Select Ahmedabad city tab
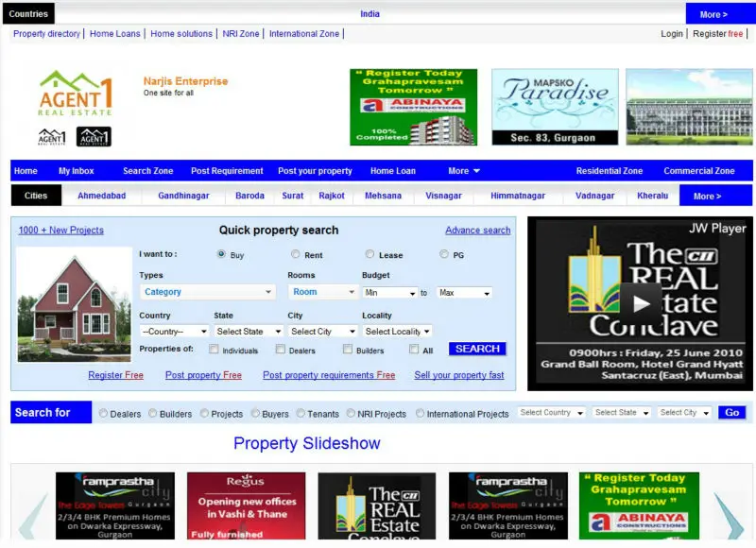Screen dimensions: 756x548 pos(102,196)
